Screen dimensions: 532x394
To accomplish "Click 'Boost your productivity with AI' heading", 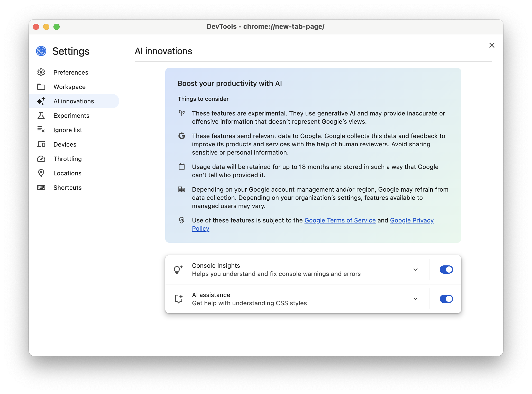I will 230,83.
